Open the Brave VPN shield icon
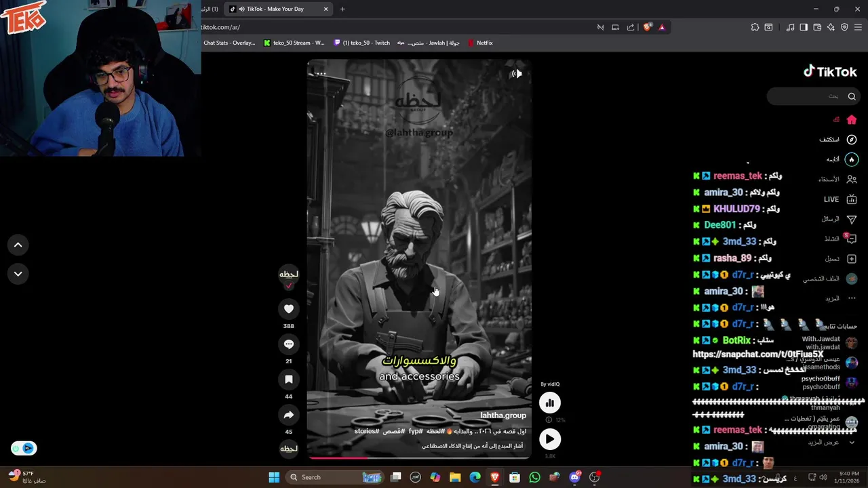The image size is (868, 488). coord(844,27)
